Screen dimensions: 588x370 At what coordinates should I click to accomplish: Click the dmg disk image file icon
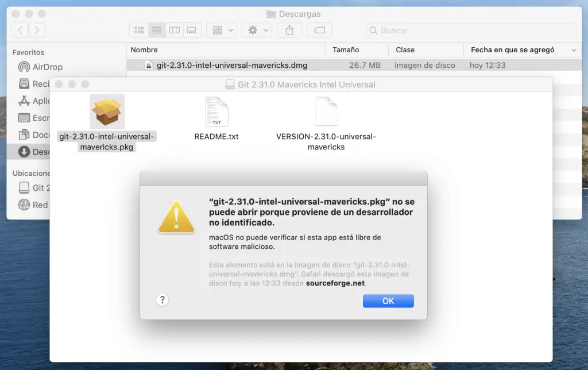click(x=149, y=65)
